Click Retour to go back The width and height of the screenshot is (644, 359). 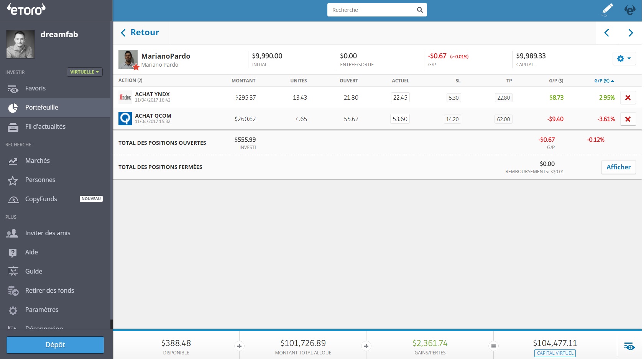[x=140, y=33]
